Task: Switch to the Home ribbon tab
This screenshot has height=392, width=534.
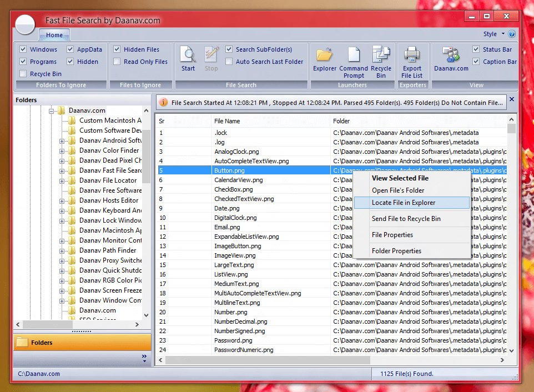Action: 54,34
